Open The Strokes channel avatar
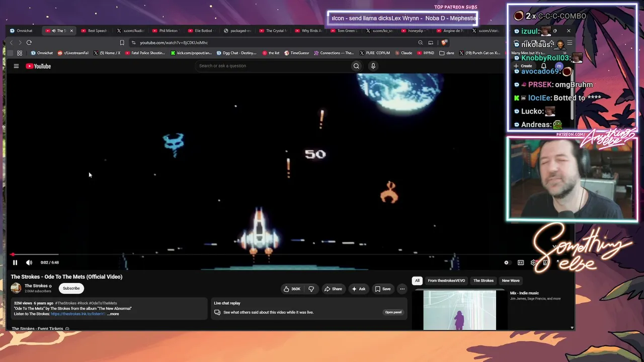 point(16,288)
